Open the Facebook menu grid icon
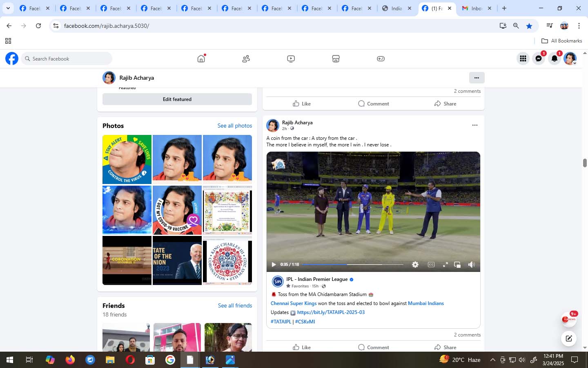Screen dimensions: 588x368 523,58
